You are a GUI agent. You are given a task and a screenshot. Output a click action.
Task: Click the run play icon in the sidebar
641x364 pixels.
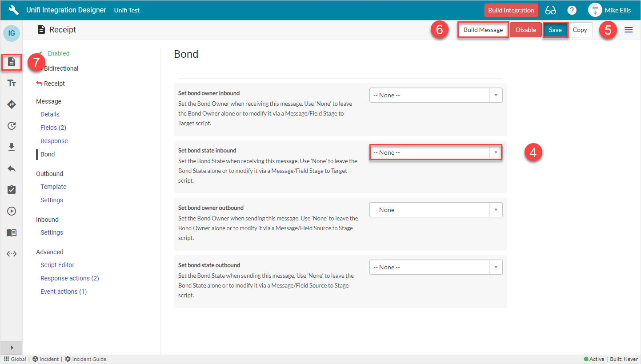pyautogui.click(x=11, y=211)
